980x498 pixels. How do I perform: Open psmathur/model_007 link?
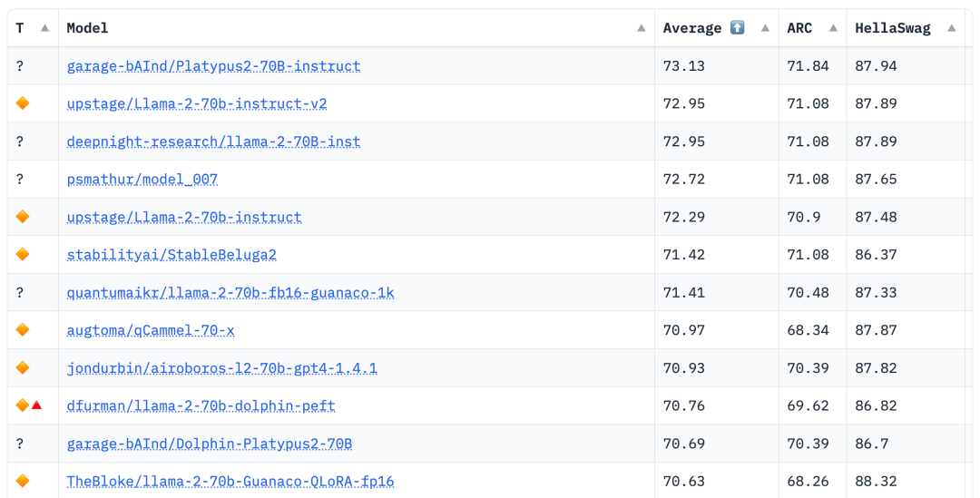point(142,180)
